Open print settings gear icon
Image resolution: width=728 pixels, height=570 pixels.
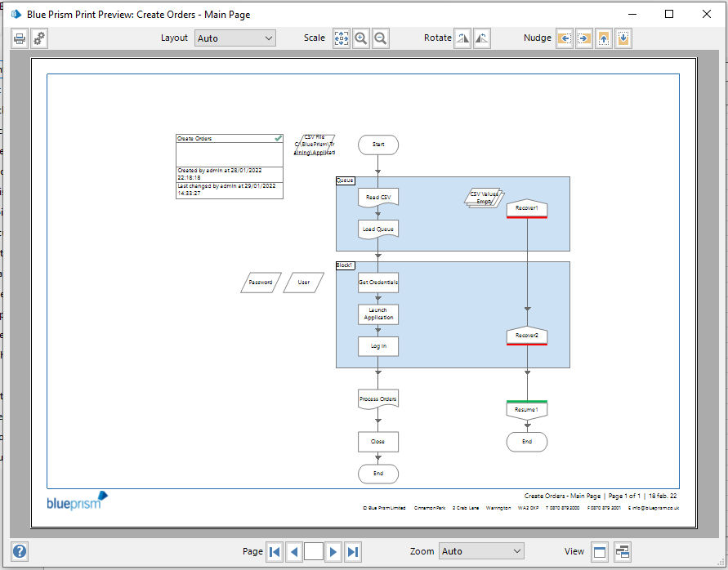coord(38,38)
